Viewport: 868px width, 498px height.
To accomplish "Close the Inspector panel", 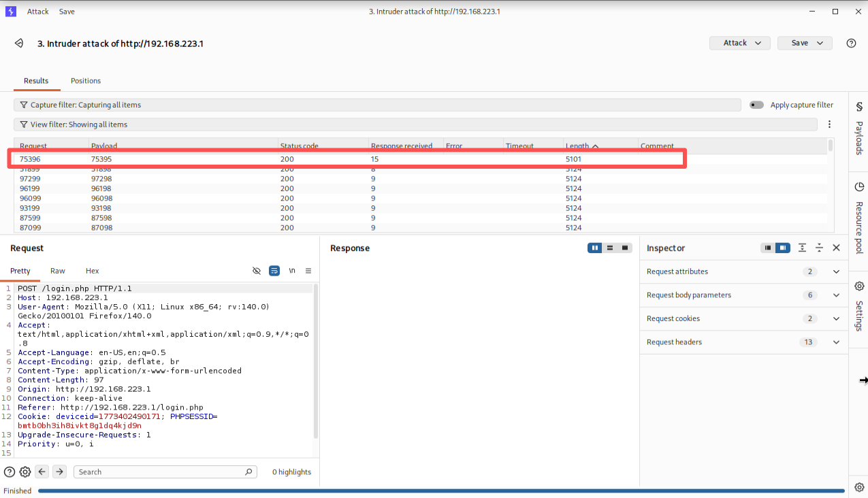I will [837, 248].
